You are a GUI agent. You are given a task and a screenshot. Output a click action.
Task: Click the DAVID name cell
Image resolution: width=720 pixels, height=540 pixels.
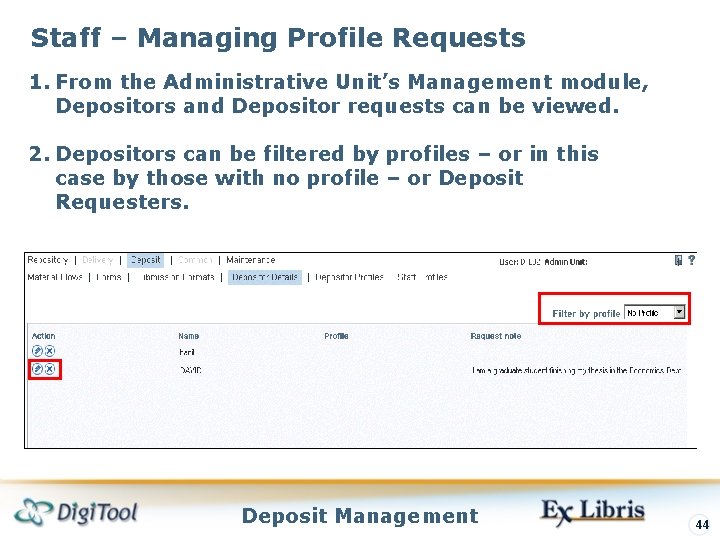pos(190,370)
